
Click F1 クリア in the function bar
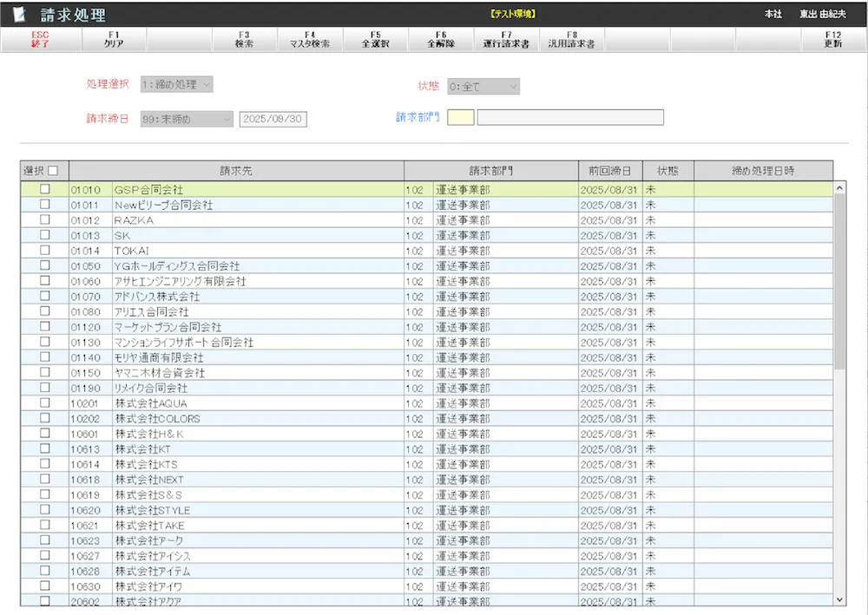(x=114, y=39)
